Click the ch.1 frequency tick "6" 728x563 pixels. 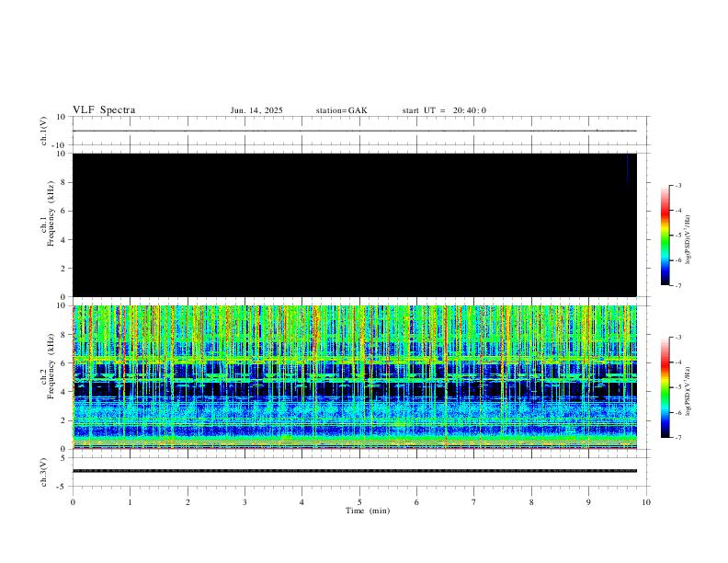coord(63,211)
